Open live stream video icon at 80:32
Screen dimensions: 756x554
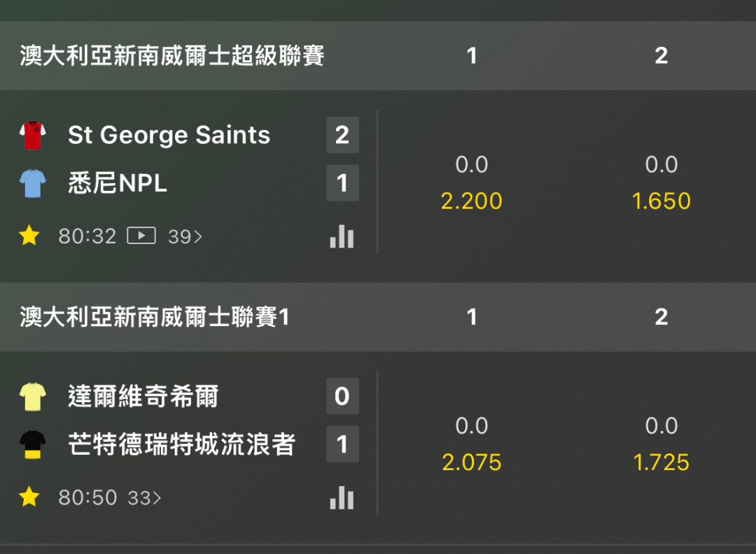click(x=141, y=236)
